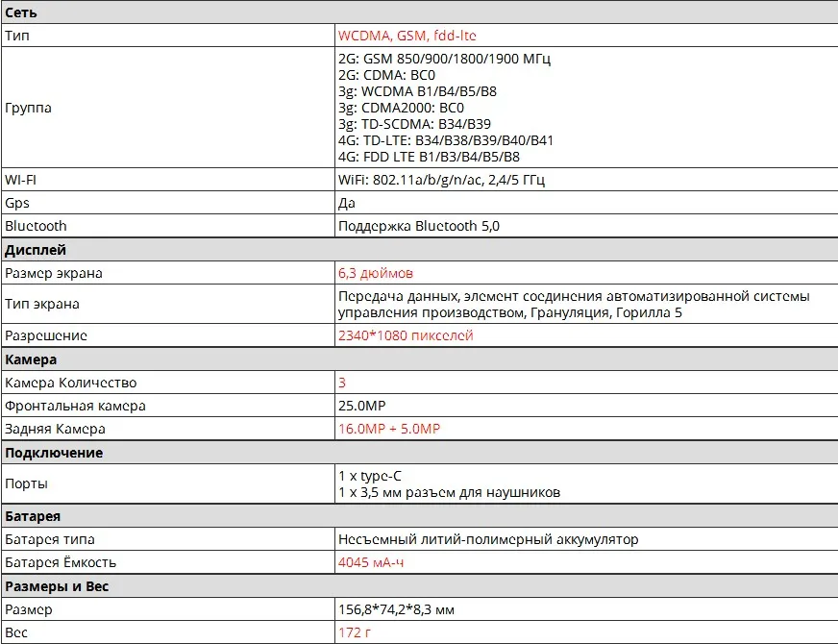Click the Bluetooth row label
Screen dimensions: 838x644
pyautogui.click(x=36, y=226)
